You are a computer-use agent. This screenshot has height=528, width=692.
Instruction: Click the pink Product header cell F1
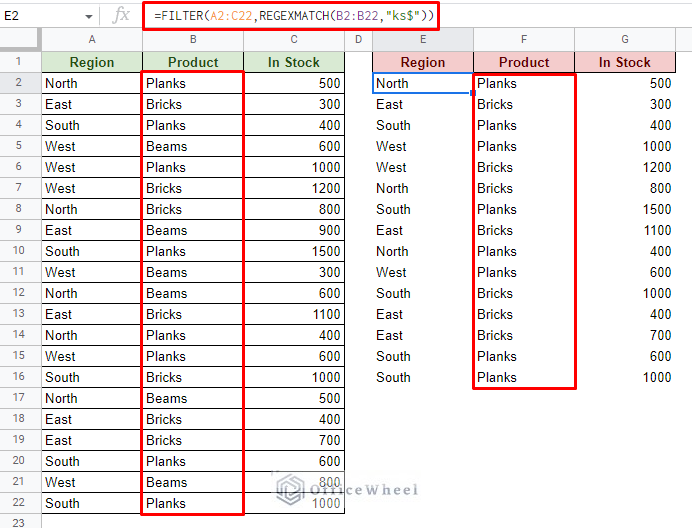click(524, 62)
